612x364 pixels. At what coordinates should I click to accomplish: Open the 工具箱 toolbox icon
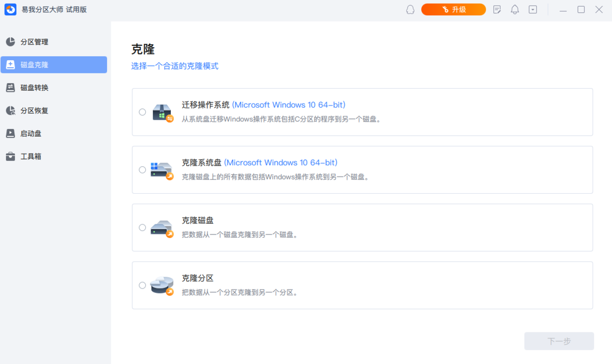tap(10, 156)
